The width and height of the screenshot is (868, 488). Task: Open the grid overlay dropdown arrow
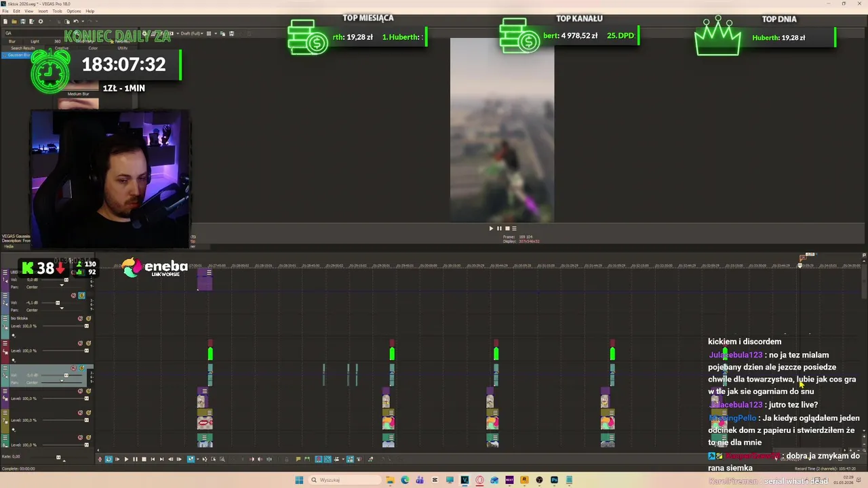[216, 33]
